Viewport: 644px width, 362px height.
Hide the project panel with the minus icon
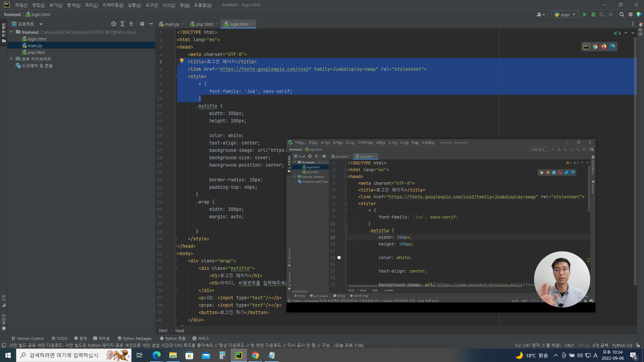151,24
